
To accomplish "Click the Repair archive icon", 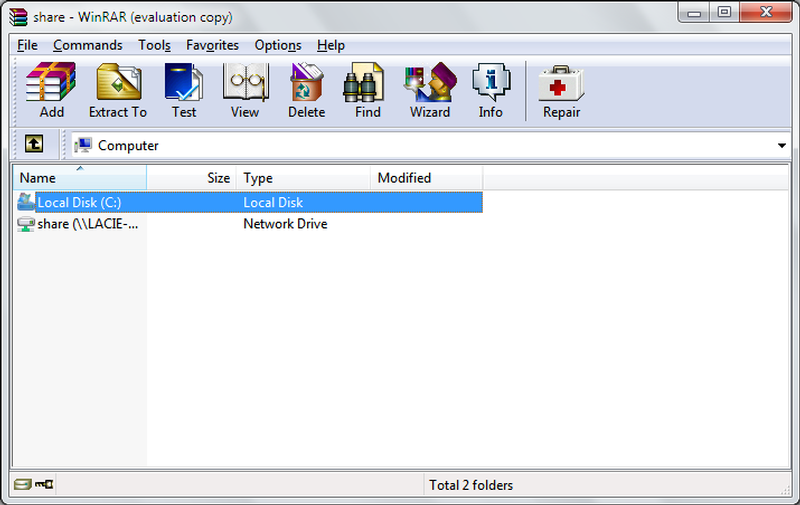I will pyautogui.click(x=561, y=90).
